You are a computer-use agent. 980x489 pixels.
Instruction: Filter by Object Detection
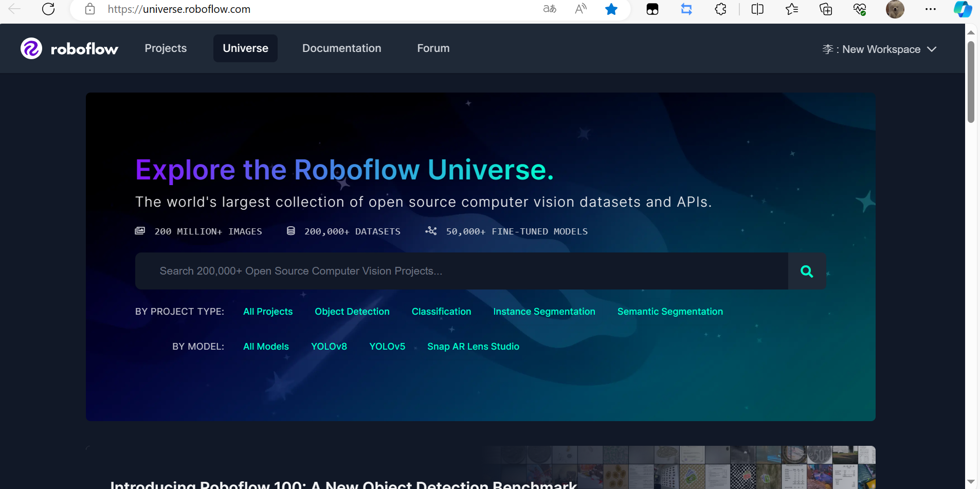pos(352,312)
